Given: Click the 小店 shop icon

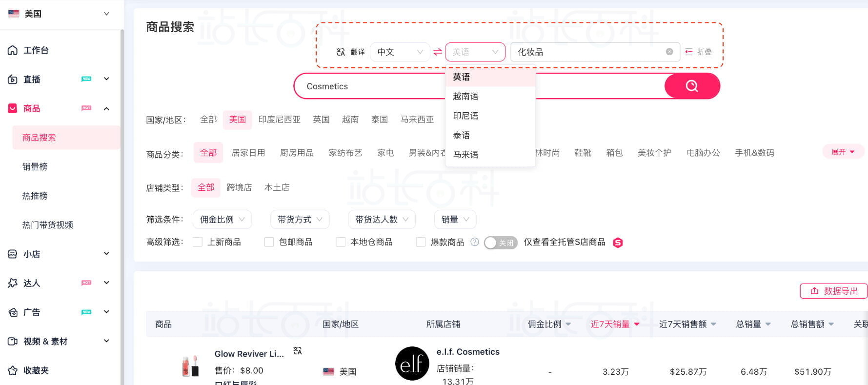Looking at the screenshot, I should tap(13, 254).
